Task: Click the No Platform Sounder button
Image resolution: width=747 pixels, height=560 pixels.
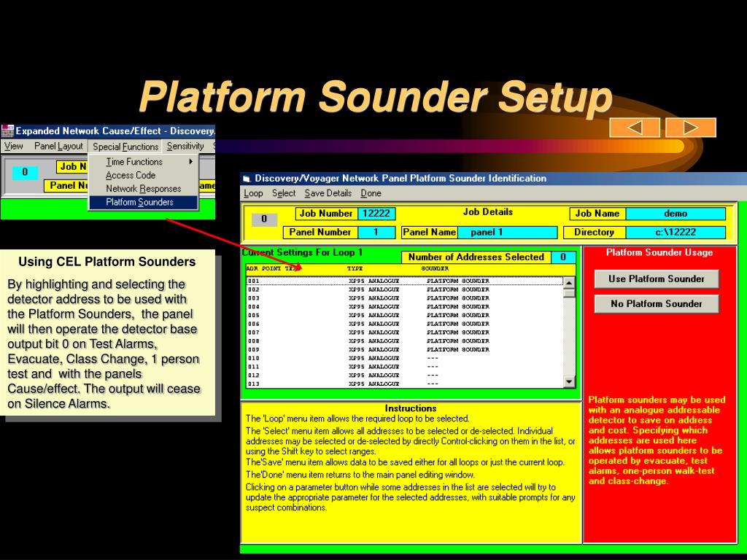Action: pos(657,304)
